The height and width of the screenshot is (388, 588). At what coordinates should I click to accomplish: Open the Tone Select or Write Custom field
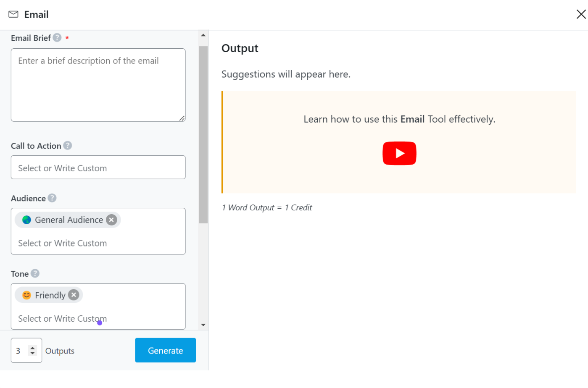(98, 318)
